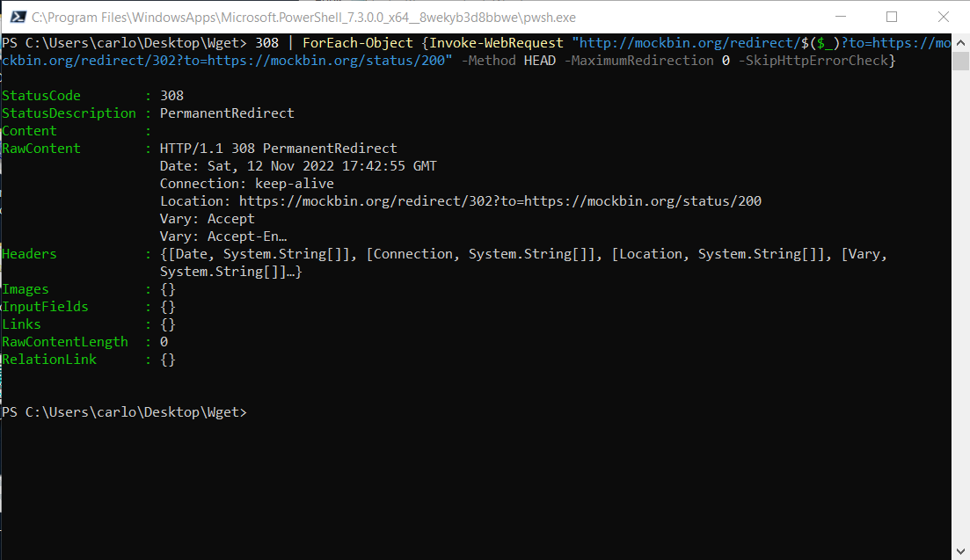Click the Headers label

(29, 254)
